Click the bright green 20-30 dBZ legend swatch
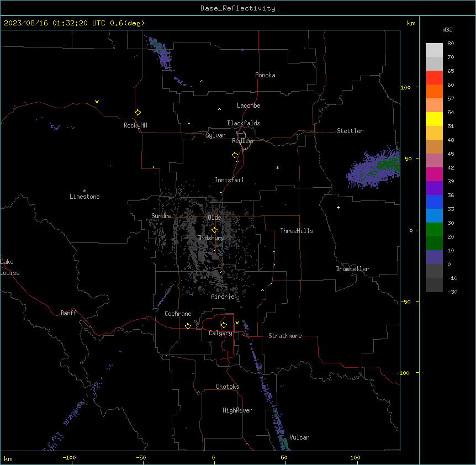Screen dimensions: 476x465 point(434,230)
